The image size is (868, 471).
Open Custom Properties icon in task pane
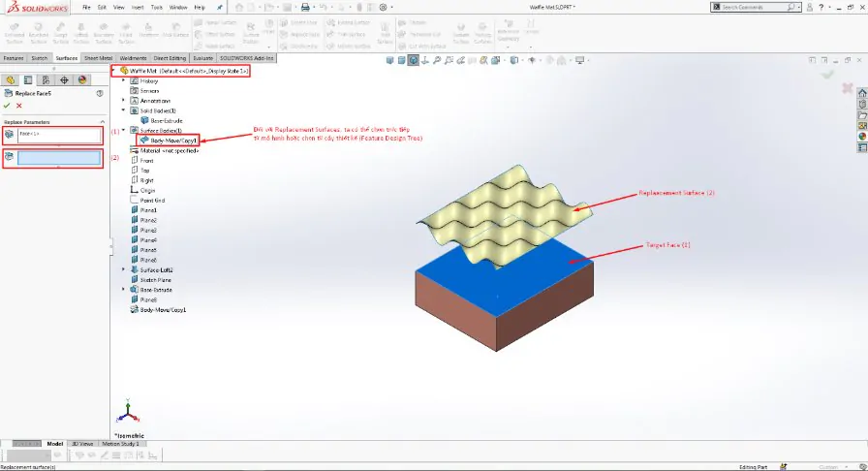(862, 147)
